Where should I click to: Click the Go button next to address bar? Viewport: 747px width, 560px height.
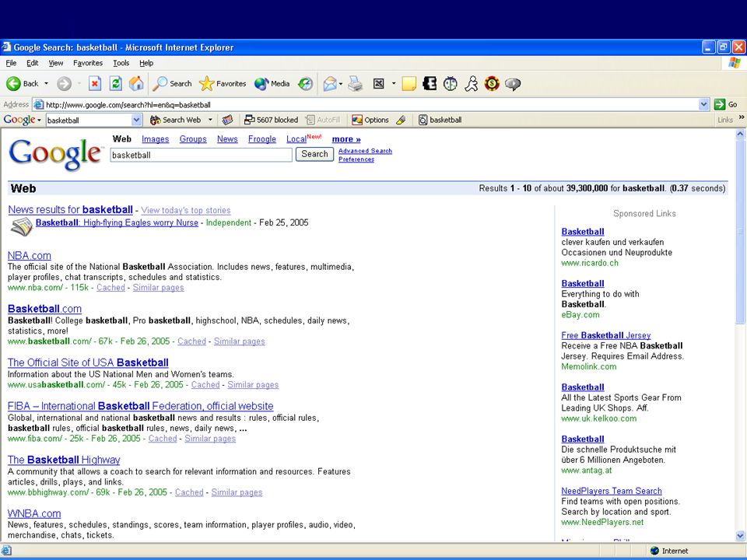coord(726,104)
